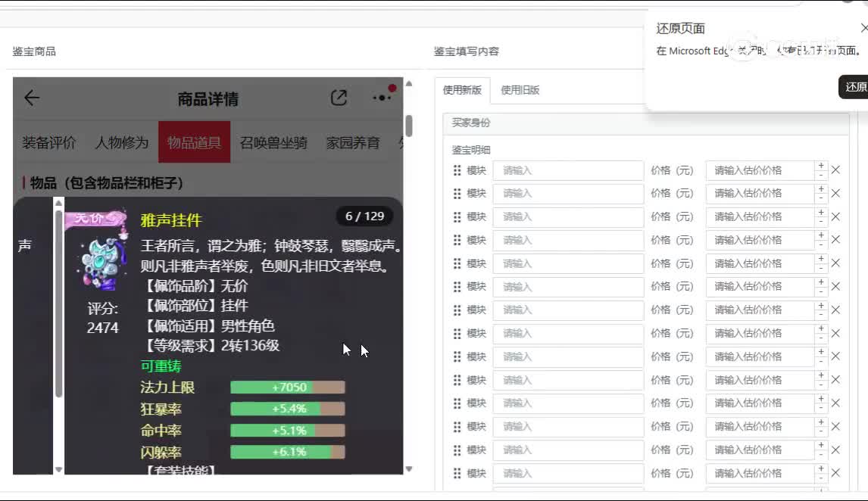Select the 人物修为 tab
This screenshot has width=868, height=501.
[x=121, y=142]
